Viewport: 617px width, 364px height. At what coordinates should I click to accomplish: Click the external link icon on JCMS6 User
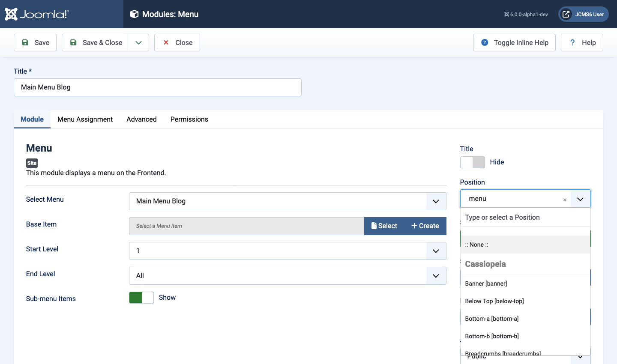pos(566,14)
